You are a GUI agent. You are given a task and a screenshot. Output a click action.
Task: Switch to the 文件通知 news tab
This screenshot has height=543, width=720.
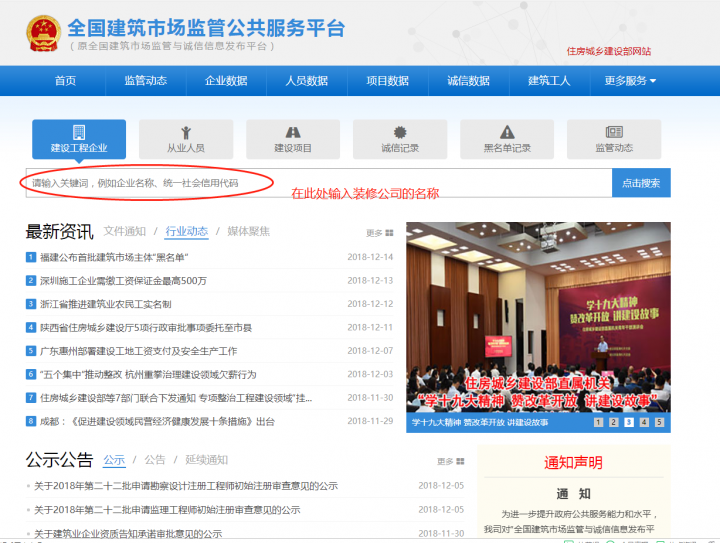125,231
